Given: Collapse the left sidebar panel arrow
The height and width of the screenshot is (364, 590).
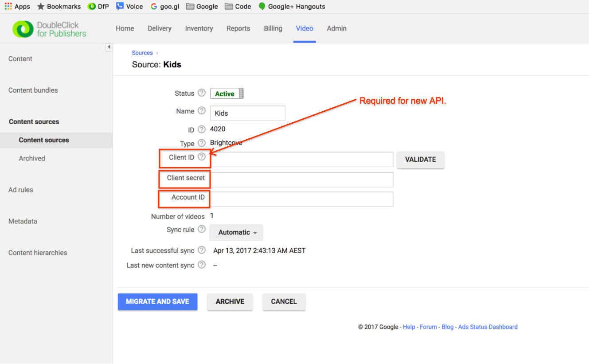Looking at the screenshot, I should point(109,47).
